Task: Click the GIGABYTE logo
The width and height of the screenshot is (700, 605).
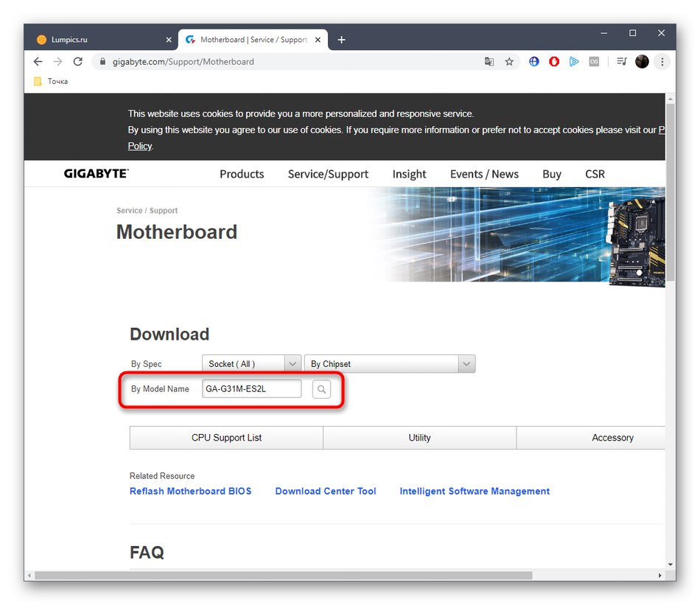Action: [x=96, y=174]
